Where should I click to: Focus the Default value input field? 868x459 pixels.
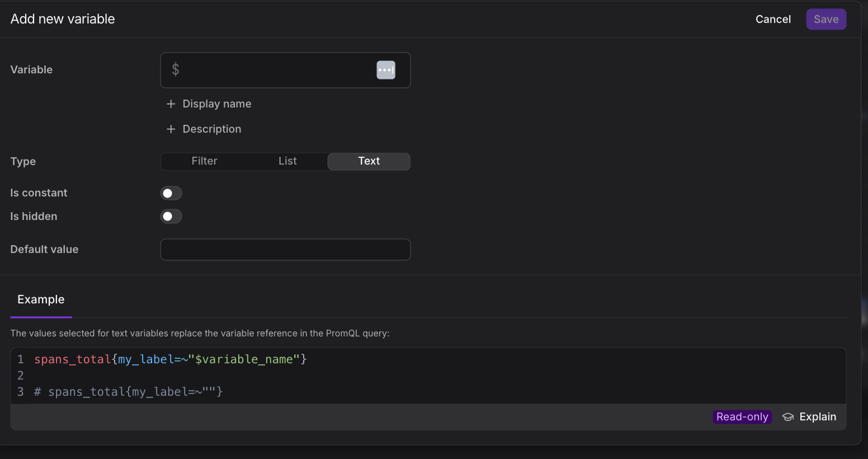(285, 250)
